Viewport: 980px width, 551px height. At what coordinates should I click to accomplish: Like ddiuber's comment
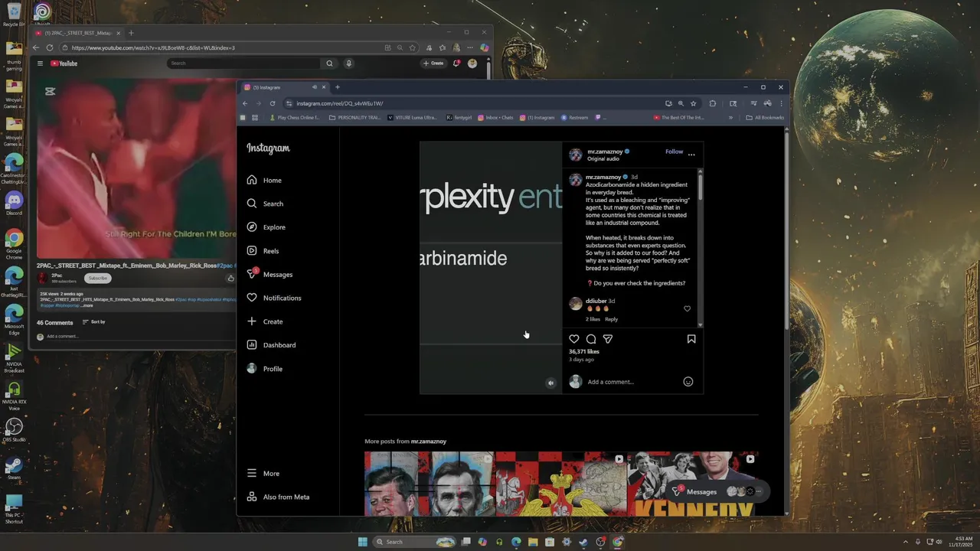click(687, 308)
